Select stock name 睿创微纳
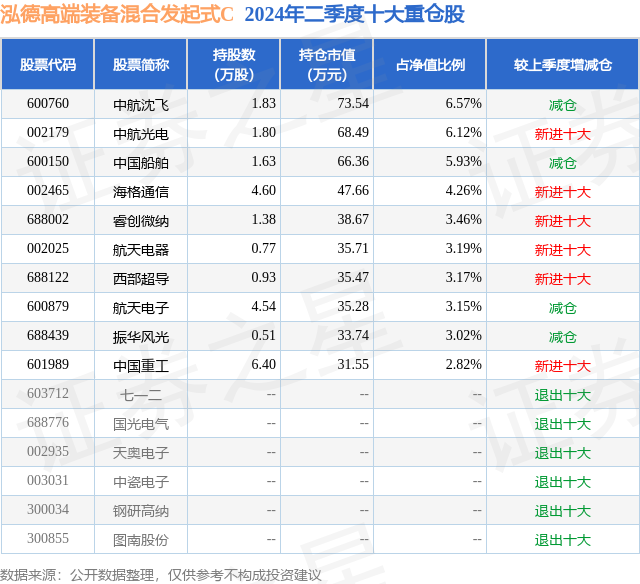This screenshot has width=640, height=584. pyautogui.click(x=141, y=221)
